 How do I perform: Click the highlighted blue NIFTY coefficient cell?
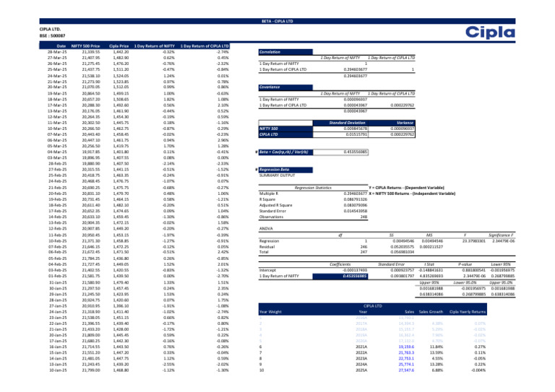340,276
